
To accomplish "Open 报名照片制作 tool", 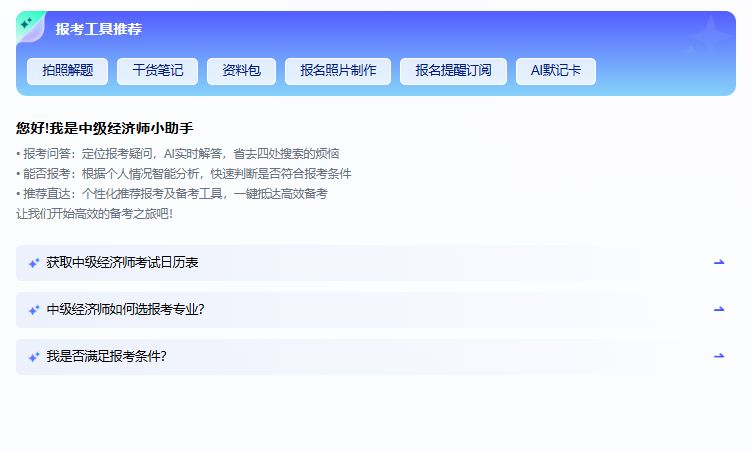I will (x=338, y=71).
